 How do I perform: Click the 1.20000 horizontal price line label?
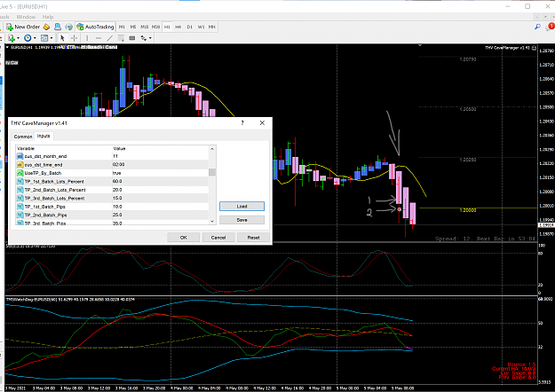point(468,210)
